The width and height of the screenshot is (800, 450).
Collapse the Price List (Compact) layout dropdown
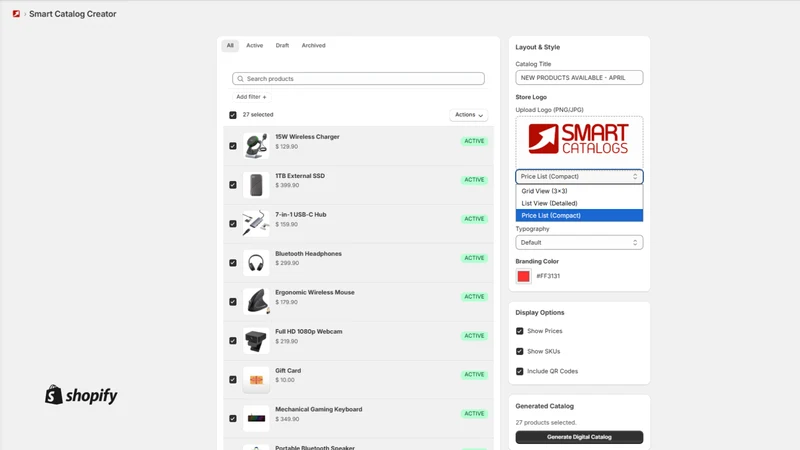579,177
